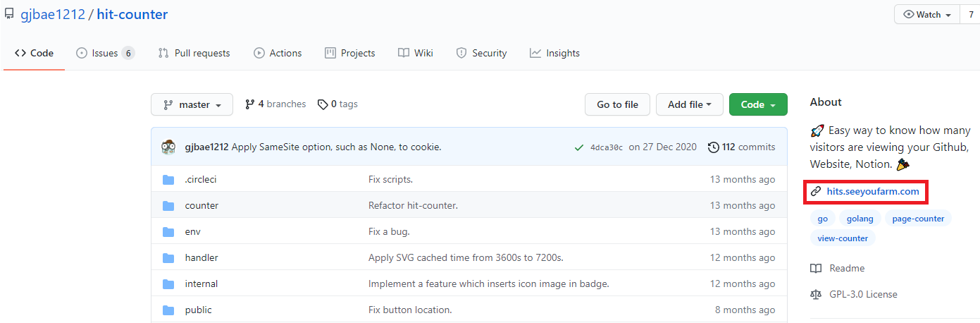This screenshot has width=980, height=323.
Task: View the 112 commits history
Action: tap(742, 147)
